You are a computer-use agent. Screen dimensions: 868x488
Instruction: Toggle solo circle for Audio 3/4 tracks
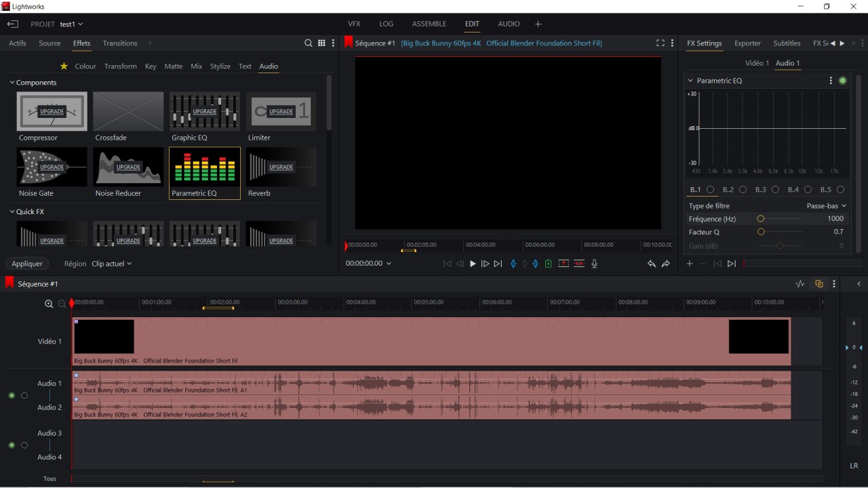click(x=24, y=445)
